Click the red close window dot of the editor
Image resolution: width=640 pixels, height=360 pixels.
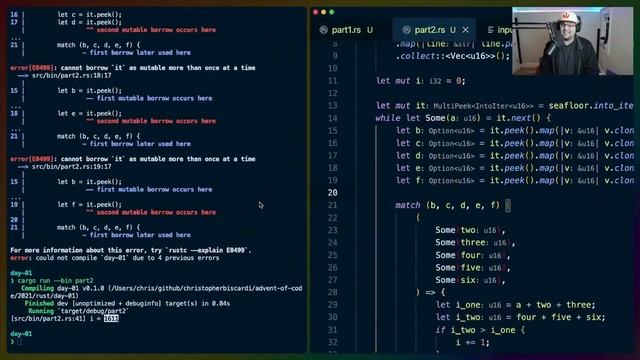coord(316,12)
